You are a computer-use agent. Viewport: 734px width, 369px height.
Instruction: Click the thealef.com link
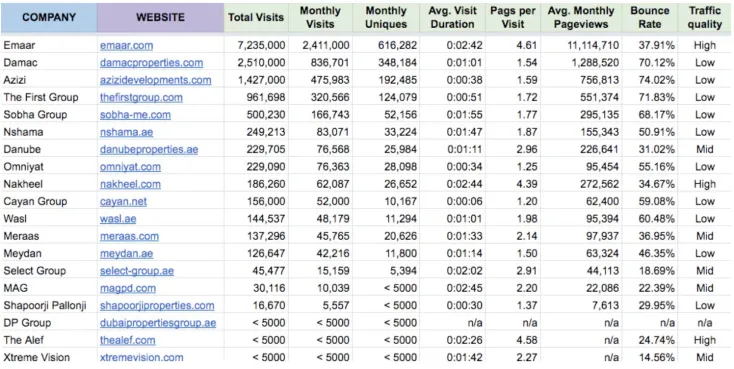click(x=127, y=340)
